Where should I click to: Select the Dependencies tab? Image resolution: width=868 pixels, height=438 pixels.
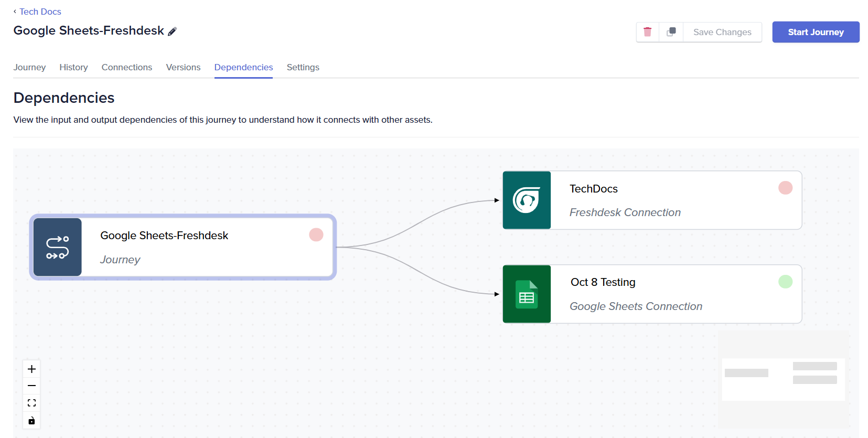click(x=243, y=67)
